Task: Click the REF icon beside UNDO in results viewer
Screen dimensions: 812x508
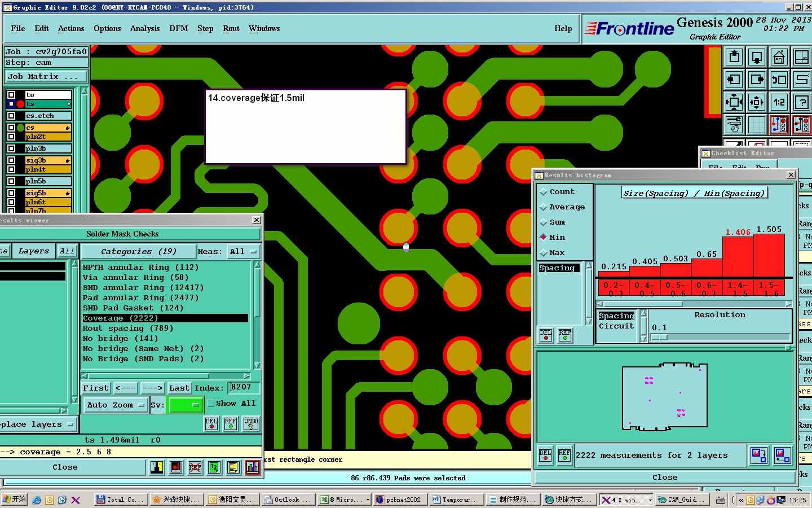Action: click(231, 424)
